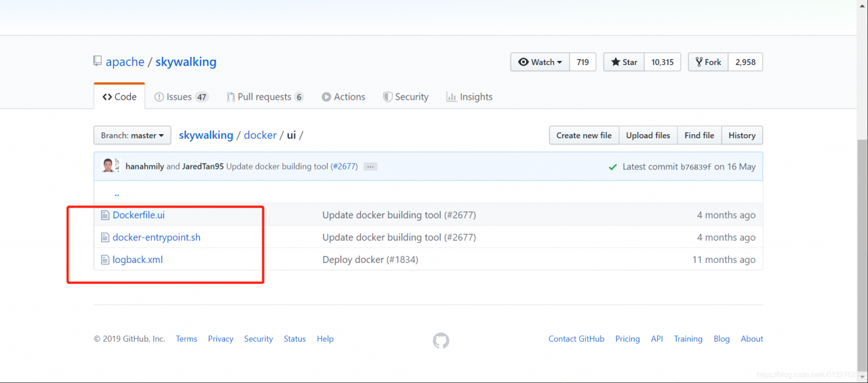The width and height of the screenshot is (868, 383).
Task: Open the Terms footer link
Action: pos(186,339)
